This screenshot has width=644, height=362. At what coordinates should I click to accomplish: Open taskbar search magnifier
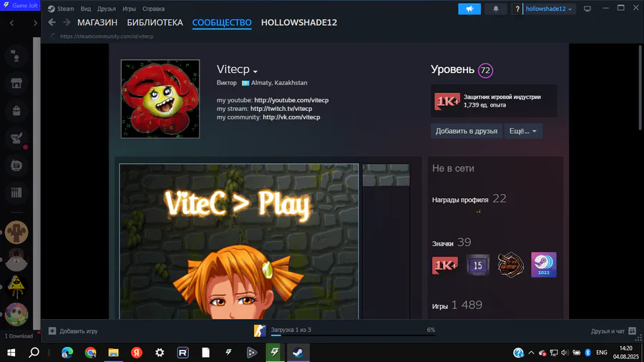[34, 352]
